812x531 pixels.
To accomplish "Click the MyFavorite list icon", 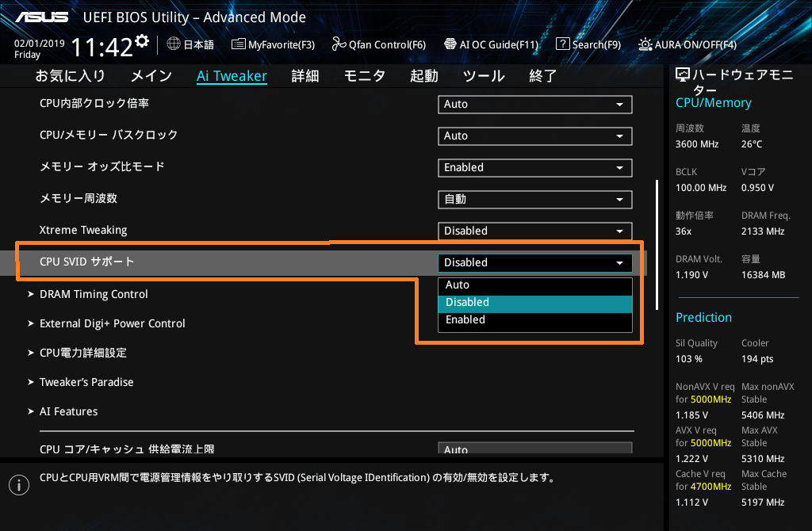I will (238, 44).
